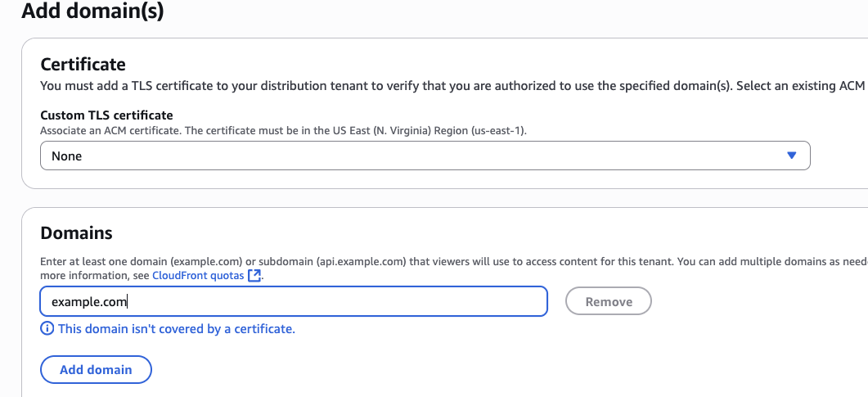Viewport: 868px width, 397px height.
Task: Click the Add domain button
Action: pos(96,369)
